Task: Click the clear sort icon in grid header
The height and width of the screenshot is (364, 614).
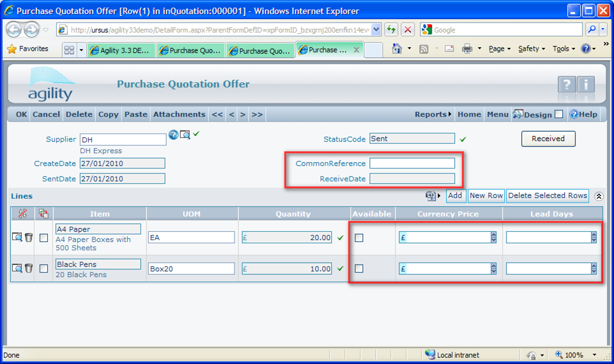Action: (22, 214)
